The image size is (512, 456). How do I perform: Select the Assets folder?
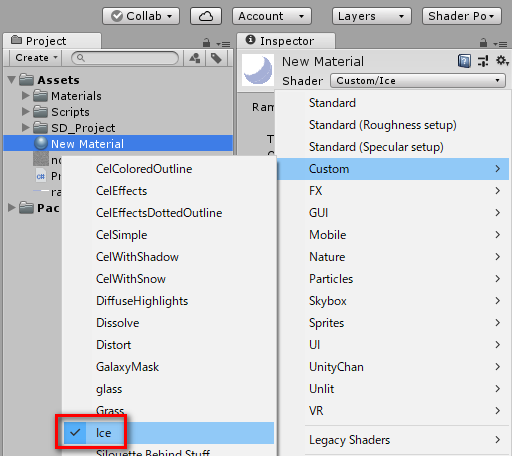pyautogui.click(x=49, y=80)
